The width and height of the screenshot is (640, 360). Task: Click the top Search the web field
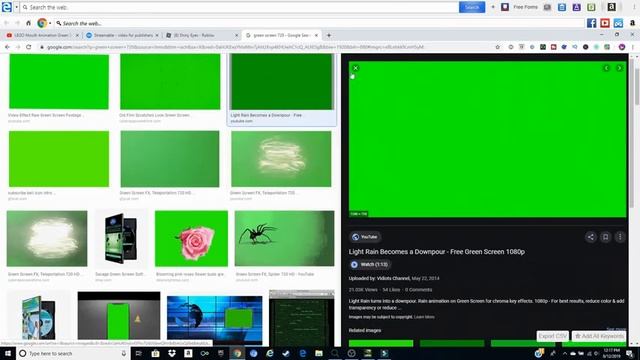point(240,7)
